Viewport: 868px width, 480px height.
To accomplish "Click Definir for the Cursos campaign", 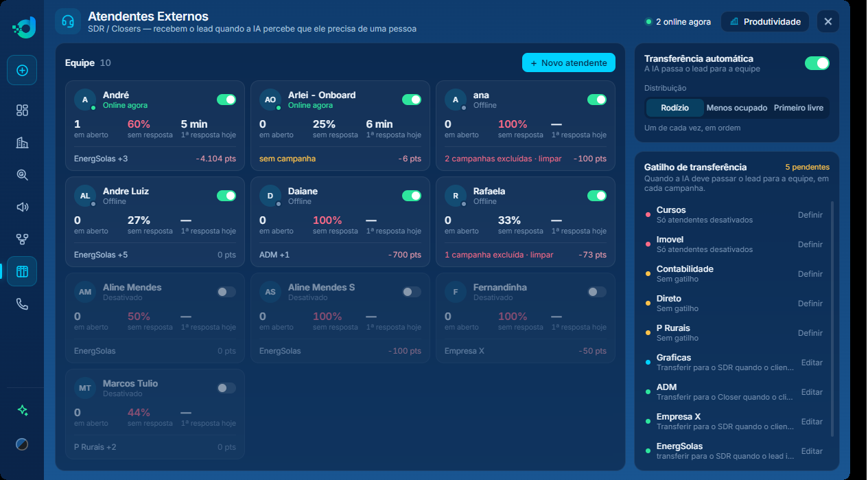I will pyautogui.click(x=810, y=215).
